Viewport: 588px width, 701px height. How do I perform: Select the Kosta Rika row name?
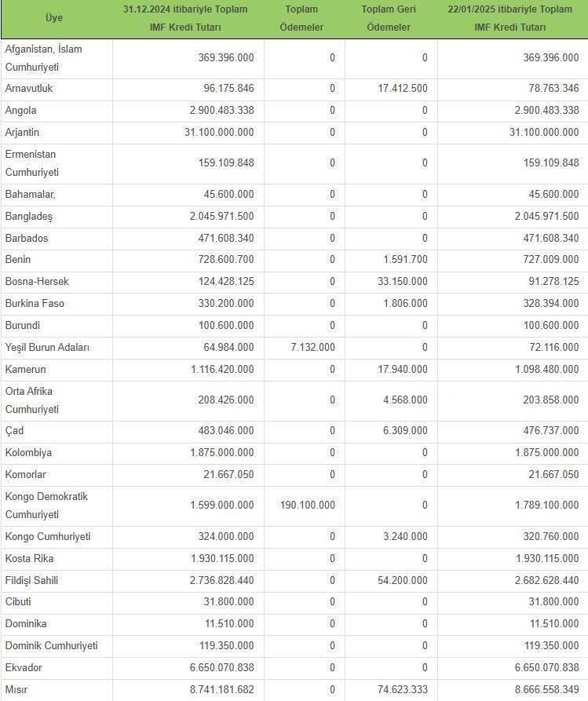(x=29, y=559)
